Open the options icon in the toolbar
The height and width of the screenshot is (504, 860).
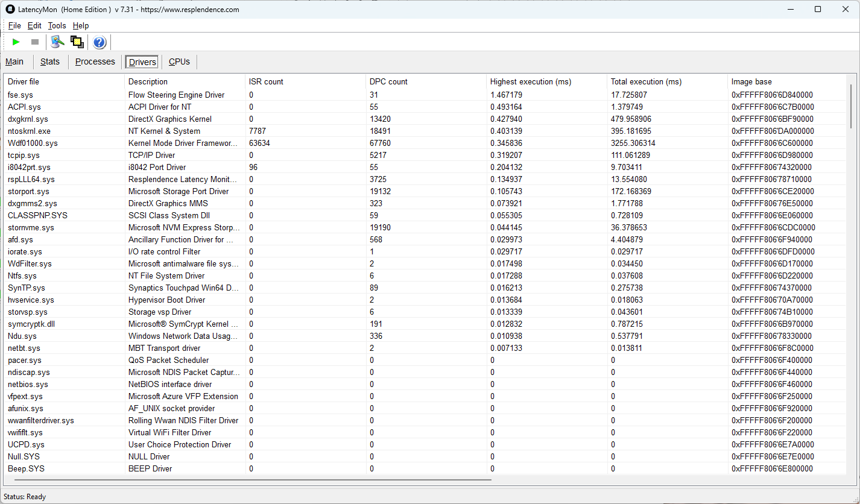(58, 42)
